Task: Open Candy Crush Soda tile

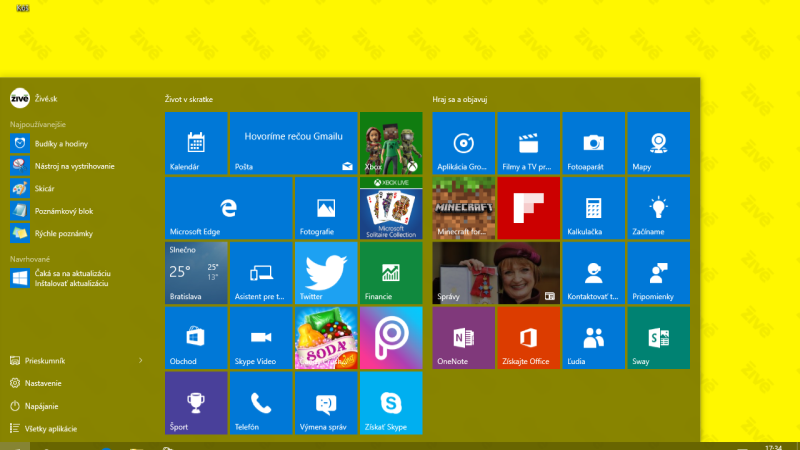Action: pos(326,338)
